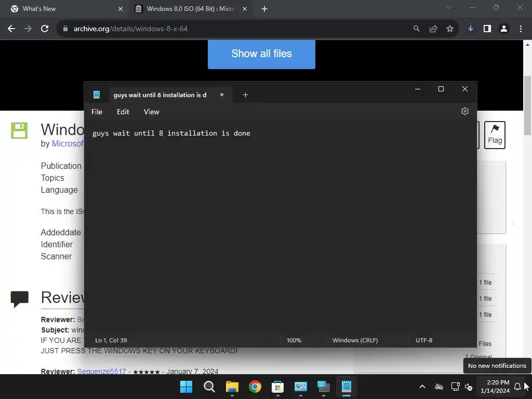Click the OneDrive cloud tray icon
This screenshot has width=532, height=399.
pyautogui.click(x=439, y=387)
